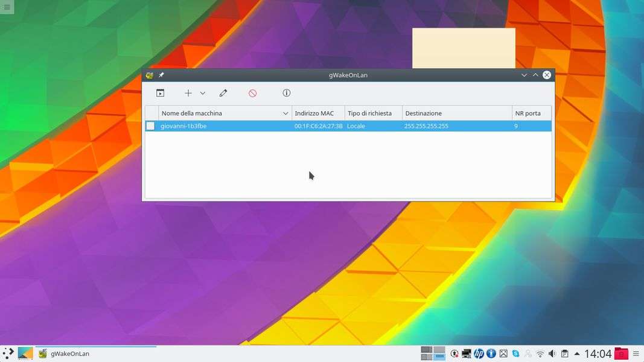The height and width of the screenshot is (362, 644).
Task: Select the giovanni-1b3fbe machine name
Action: [x=183, y=126]
